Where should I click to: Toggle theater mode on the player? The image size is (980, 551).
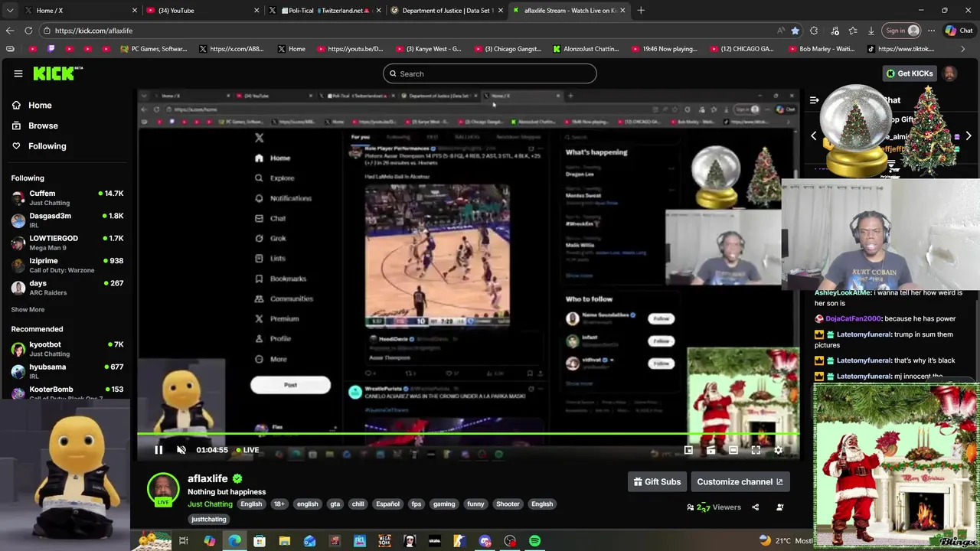pyautogui.click(x=733, y=450)
